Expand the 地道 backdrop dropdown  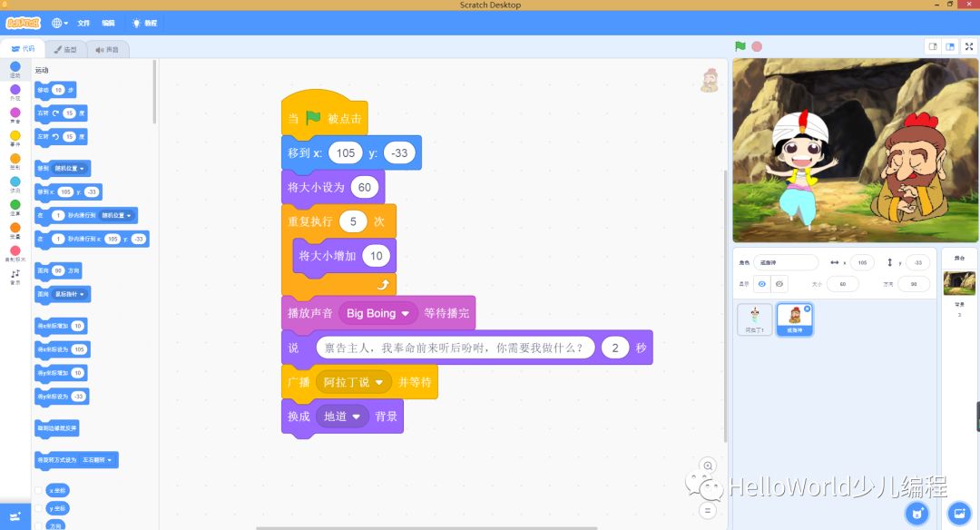(356, 417)
